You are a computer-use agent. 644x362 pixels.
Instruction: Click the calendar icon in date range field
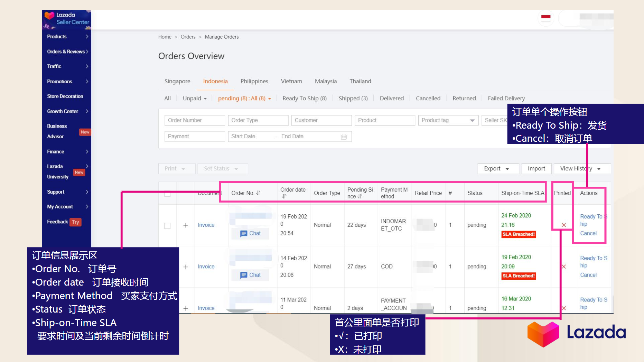pyautogui.click(x=344, y=137)
